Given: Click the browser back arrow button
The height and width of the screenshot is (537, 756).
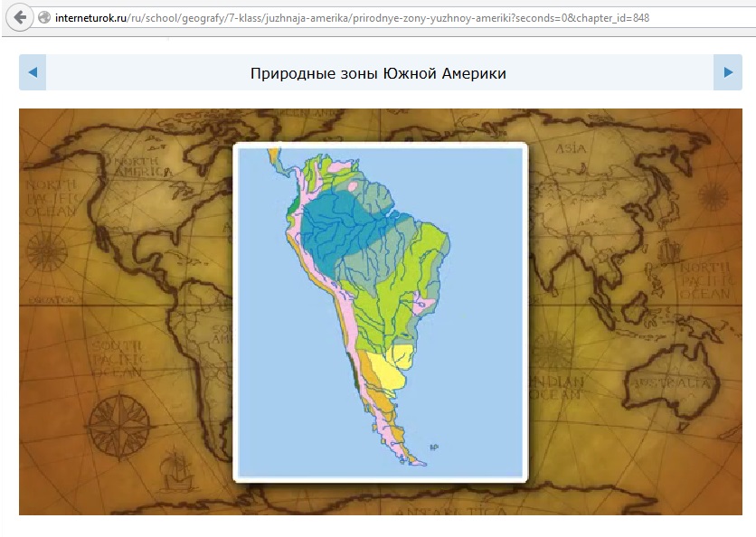Looking at the screenshot, I should [x=19, y=17].
